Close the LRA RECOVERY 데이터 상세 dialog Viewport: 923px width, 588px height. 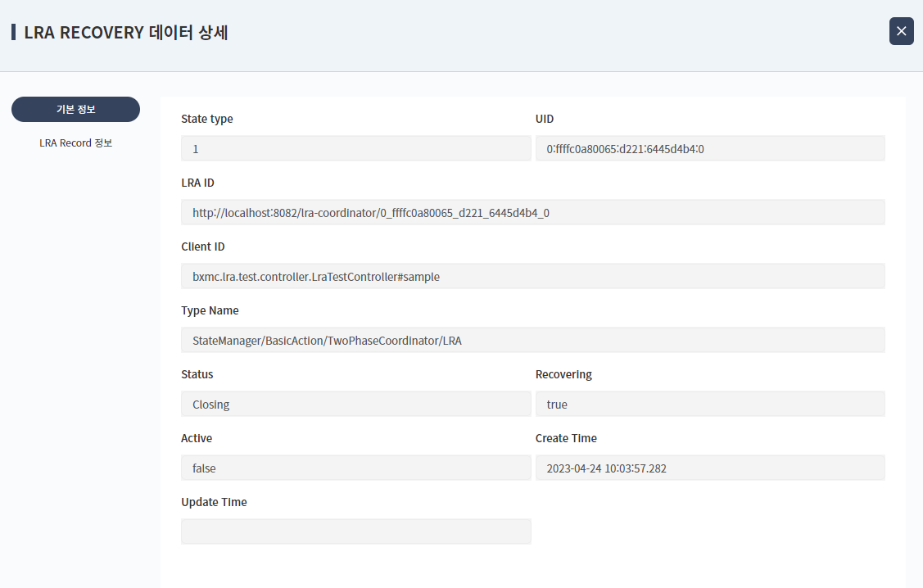(901, 31)
